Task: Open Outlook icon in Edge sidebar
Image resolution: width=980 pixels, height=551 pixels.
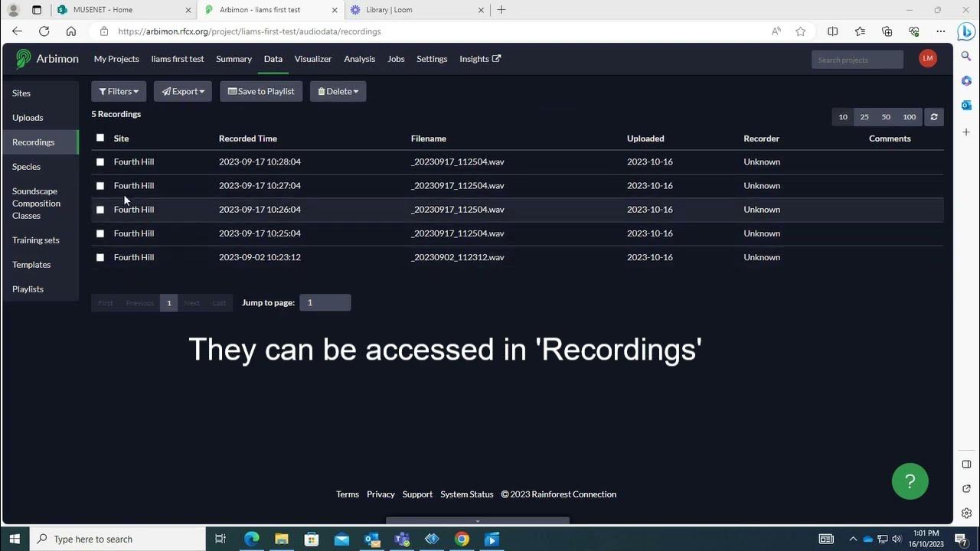Action: pyautogui.click(x=966, y=106)
